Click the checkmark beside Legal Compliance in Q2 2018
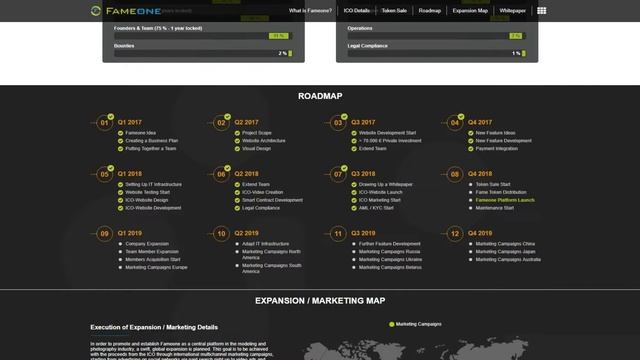Viewport: 640px width, 360px height. pyautogui.click(x=237, y=208)
